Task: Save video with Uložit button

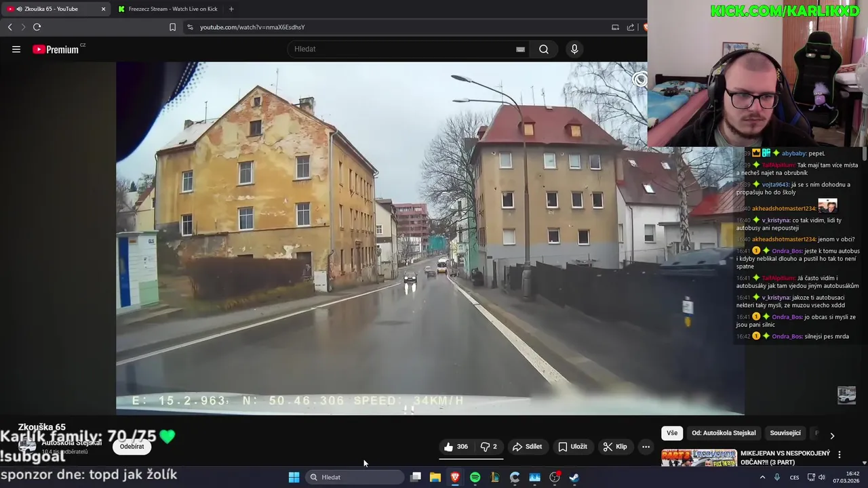Action: coord(572,447)
